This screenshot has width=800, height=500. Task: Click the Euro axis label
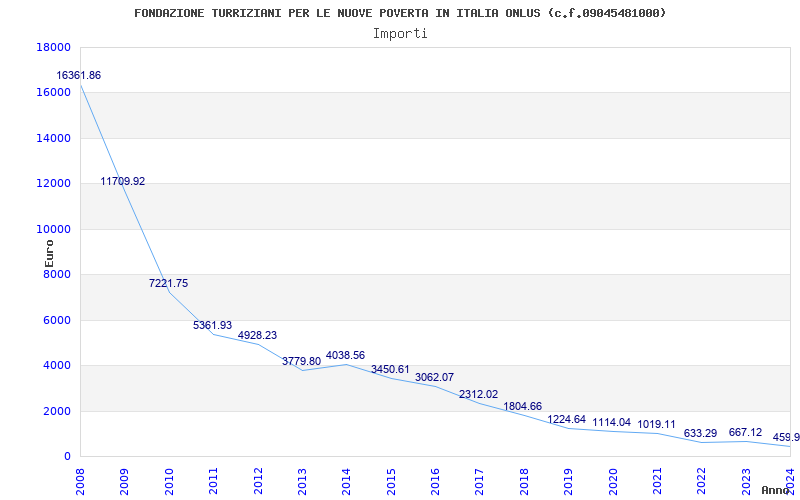[x=49, y=253]
